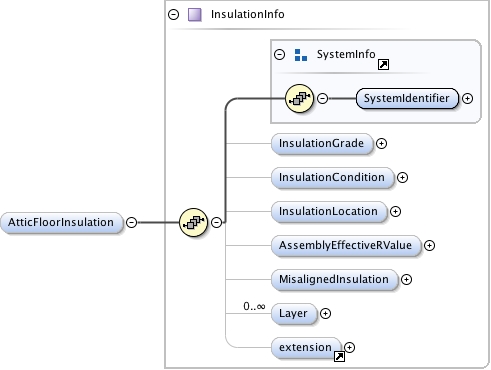
Task: Expand the AssemblyEffectiveRValue element
Action: [x=429, y=246]
